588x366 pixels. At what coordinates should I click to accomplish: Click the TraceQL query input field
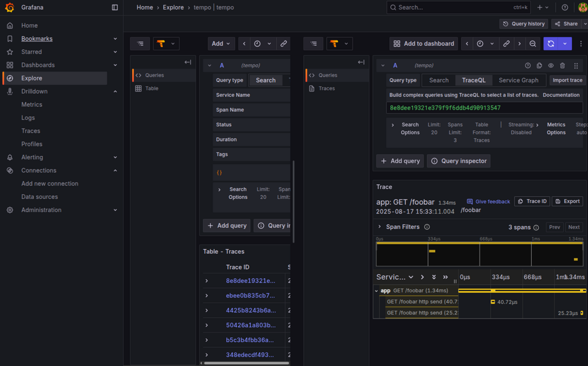484,108
